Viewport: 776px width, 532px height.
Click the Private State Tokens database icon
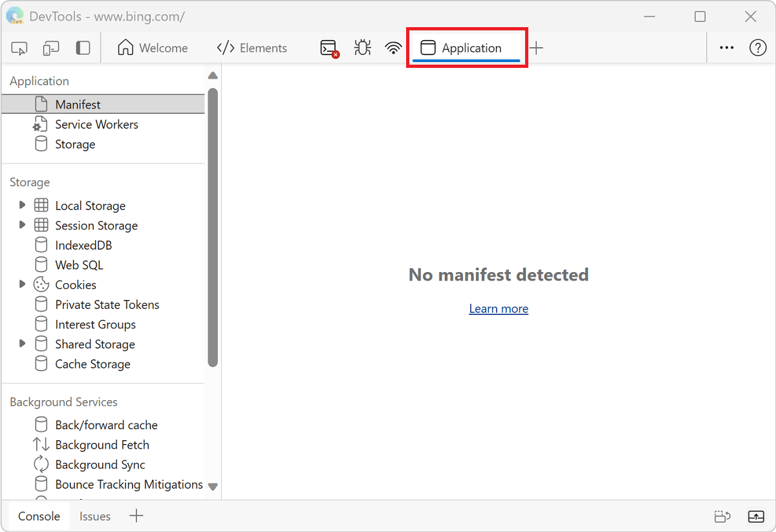41,304
